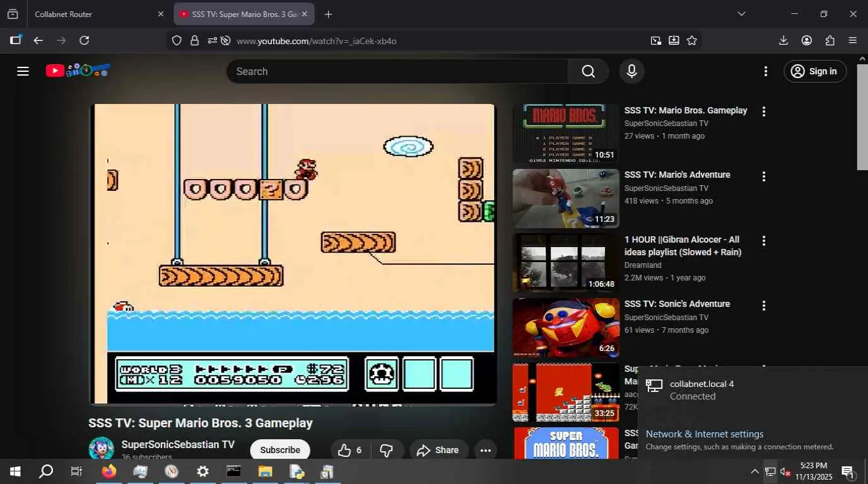Open Task View on the taskbar
The width and height of the screenshot is (868, 484).
[x=76, y=471]
